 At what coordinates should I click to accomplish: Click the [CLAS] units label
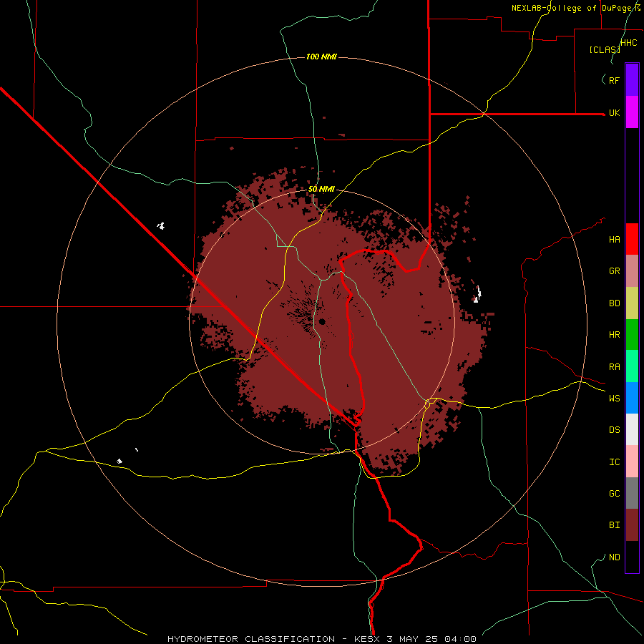point(605,50)
